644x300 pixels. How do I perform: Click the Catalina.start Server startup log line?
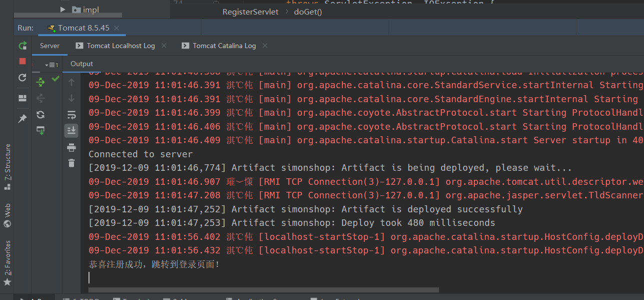coord(366,140)
